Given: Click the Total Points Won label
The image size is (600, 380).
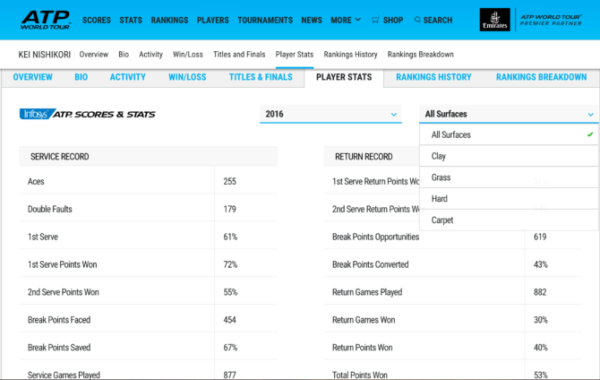Looking at the screenshot, I should point(360,375).
